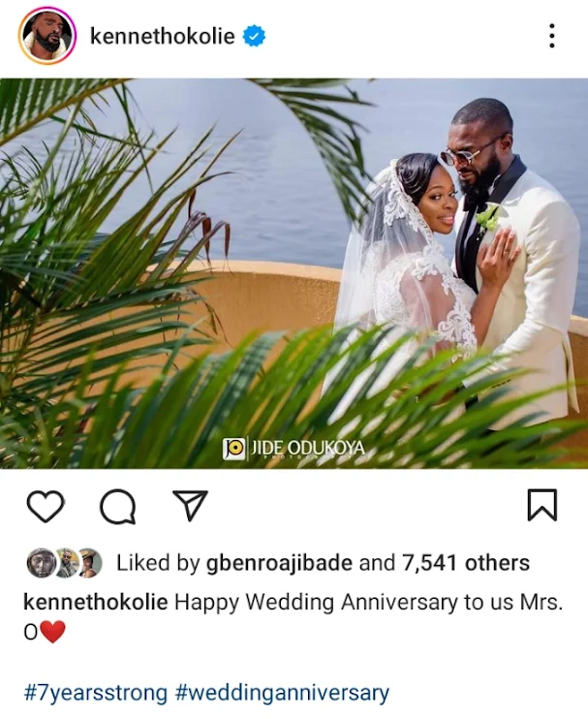Screen dimensions: 588x719
Task: Tap the second liker avatar thumbnail
Action: tap(67, 563)
